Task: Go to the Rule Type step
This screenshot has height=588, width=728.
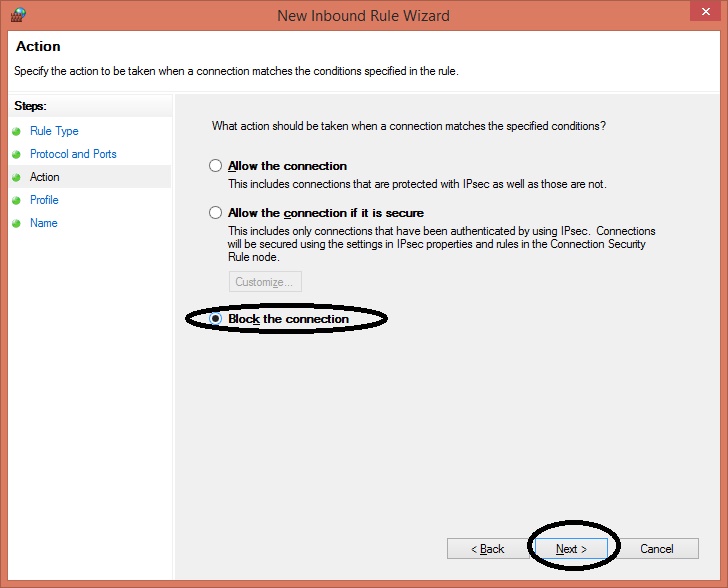Action: pyautogui.click(x=54, y=131)
